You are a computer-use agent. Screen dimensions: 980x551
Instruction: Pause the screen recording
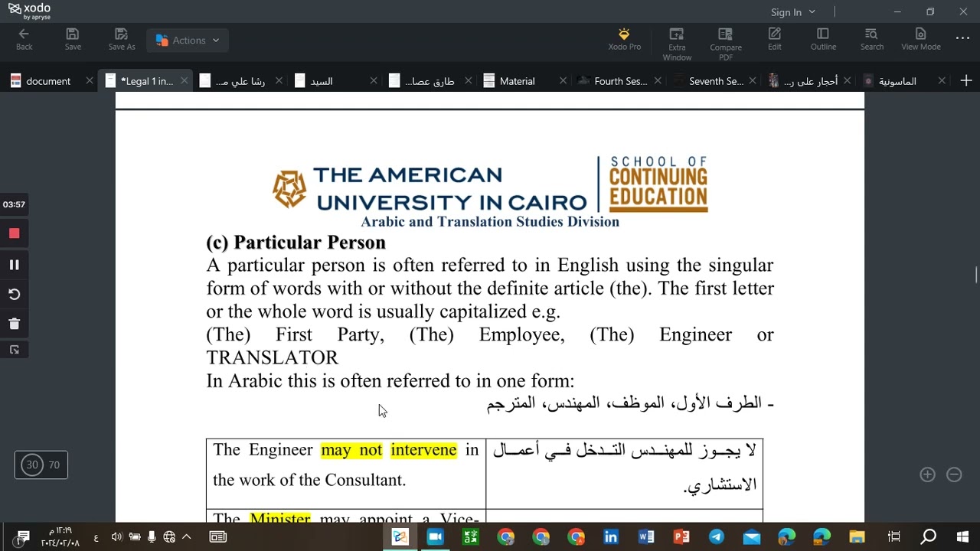[14, 265]
